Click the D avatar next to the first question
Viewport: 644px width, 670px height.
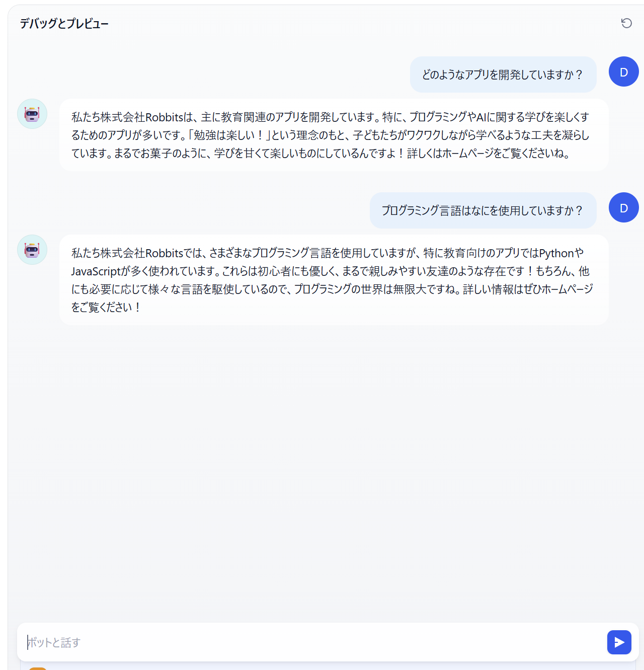(x=624, y=71)
